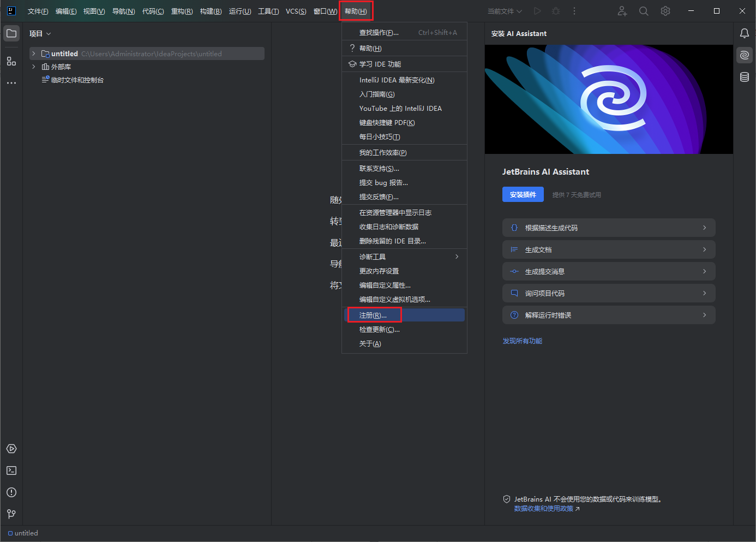Open the Refactor menu
This screenshot has height=542, width=756.
182,11
